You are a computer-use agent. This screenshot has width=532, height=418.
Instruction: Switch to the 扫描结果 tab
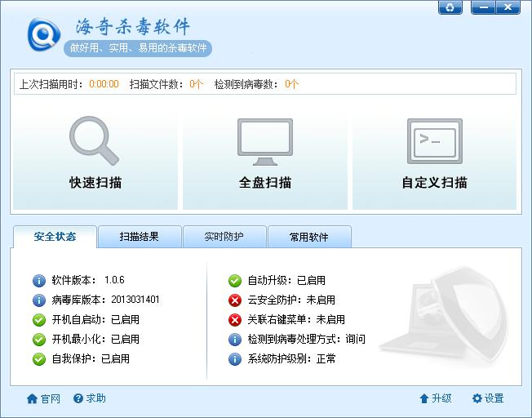pos(140,237)
